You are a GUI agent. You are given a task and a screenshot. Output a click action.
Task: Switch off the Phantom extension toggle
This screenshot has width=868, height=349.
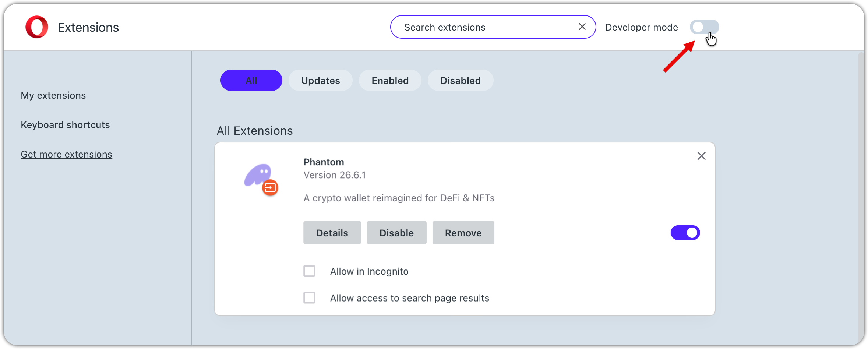click(x=685, y=233)
